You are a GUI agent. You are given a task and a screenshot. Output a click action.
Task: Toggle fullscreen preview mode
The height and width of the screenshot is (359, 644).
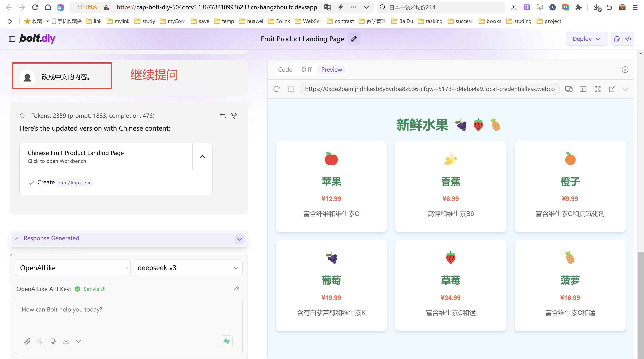pos(598,89)
